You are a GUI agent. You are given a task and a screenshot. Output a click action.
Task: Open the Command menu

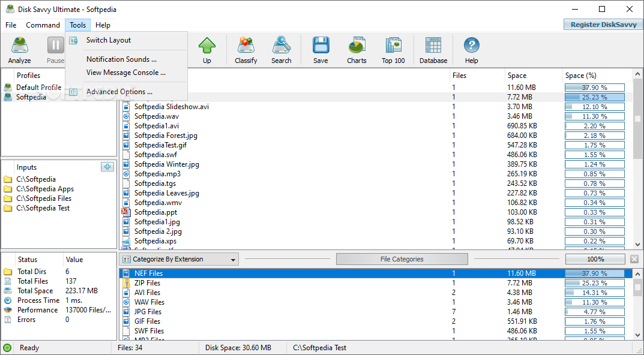point(43,25)
